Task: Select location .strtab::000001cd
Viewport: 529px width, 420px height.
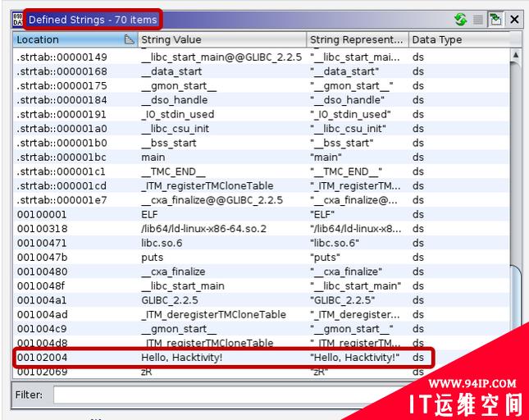Action: 62,186
